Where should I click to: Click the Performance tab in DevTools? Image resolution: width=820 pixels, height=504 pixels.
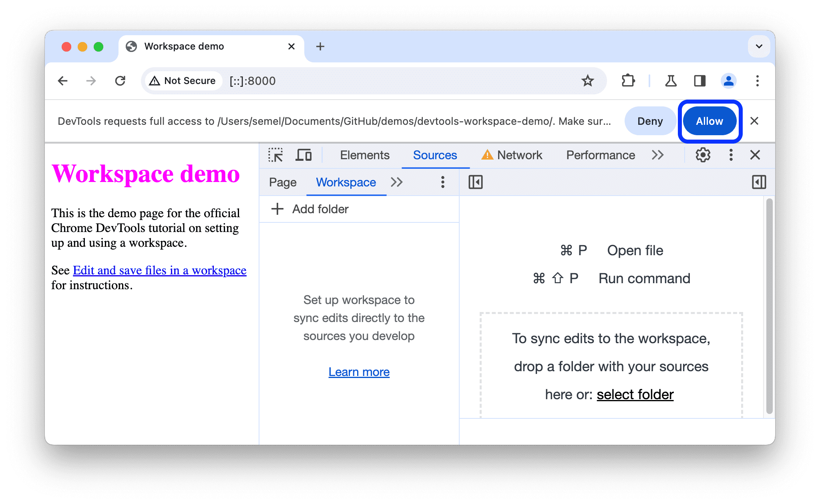point(601,155)
